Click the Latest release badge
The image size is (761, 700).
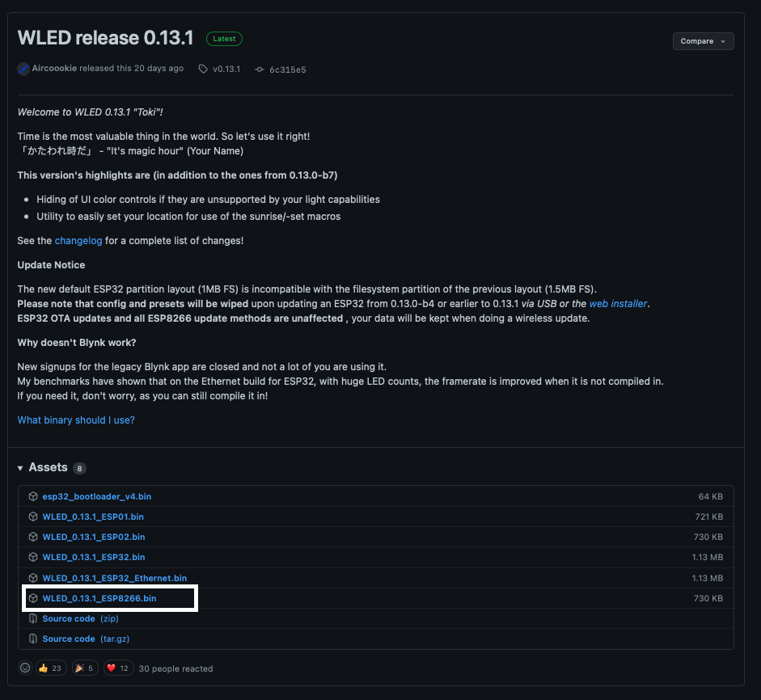pyautogui.click(x=224, y=39)
